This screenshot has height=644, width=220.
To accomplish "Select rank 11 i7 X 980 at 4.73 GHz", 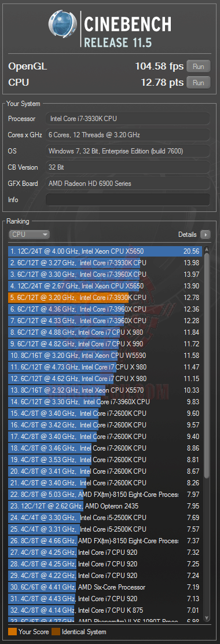I will [105, 367].
